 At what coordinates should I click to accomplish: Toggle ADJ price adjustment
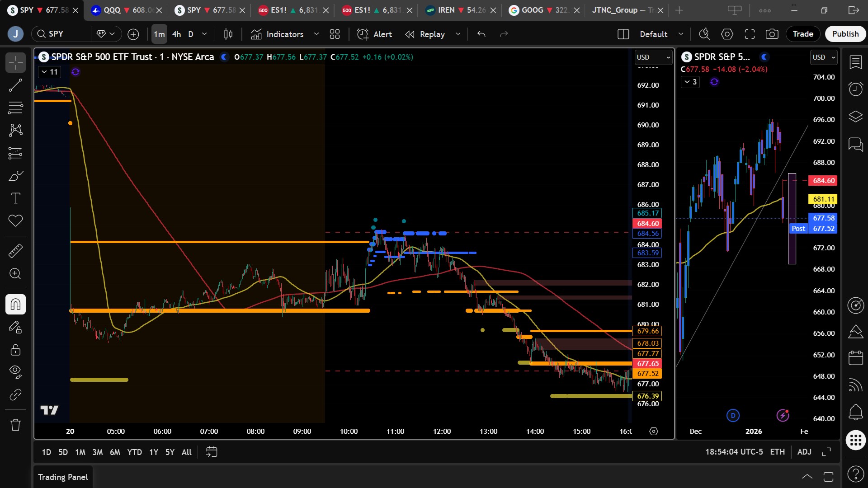[804, 452]
